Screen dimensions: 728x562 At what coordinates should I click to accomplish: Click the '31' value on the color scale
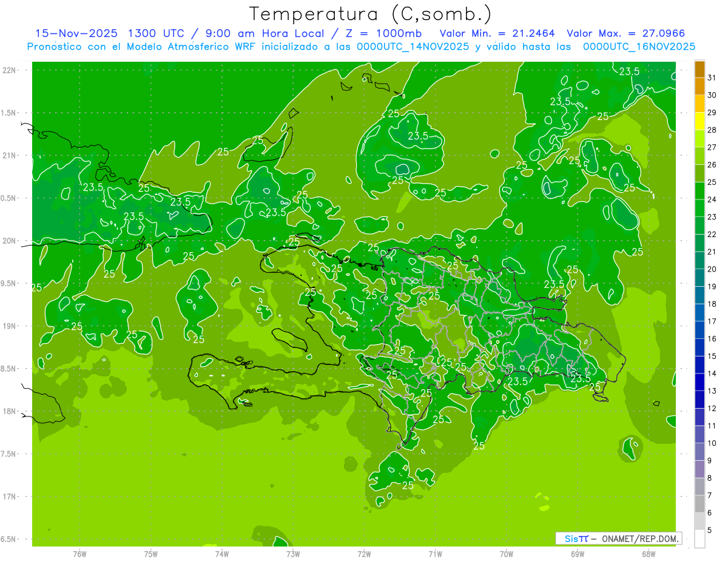pyautogui.click(x=712, y=78)
